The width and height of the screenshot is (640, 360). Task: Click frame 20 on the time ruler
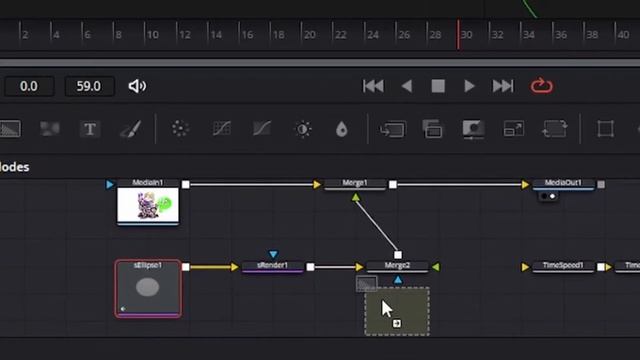309,35
